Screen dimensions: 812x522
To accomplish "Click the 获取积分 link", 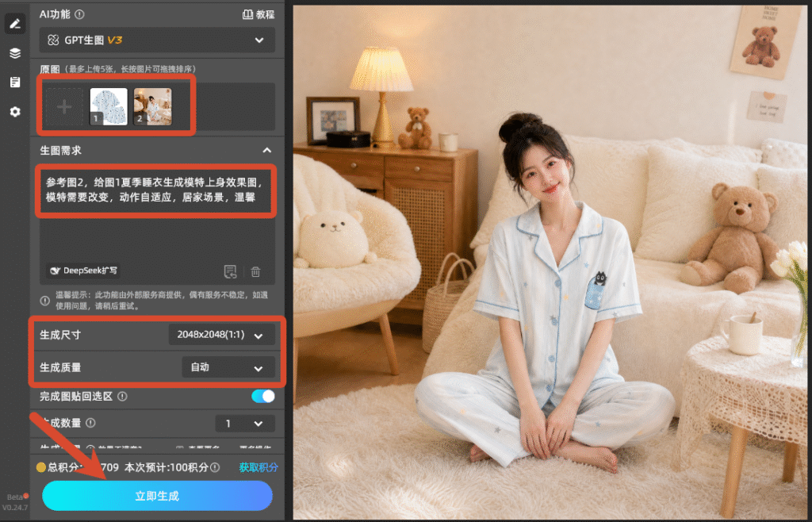I will pyautogui.click(x=259, y=467).
